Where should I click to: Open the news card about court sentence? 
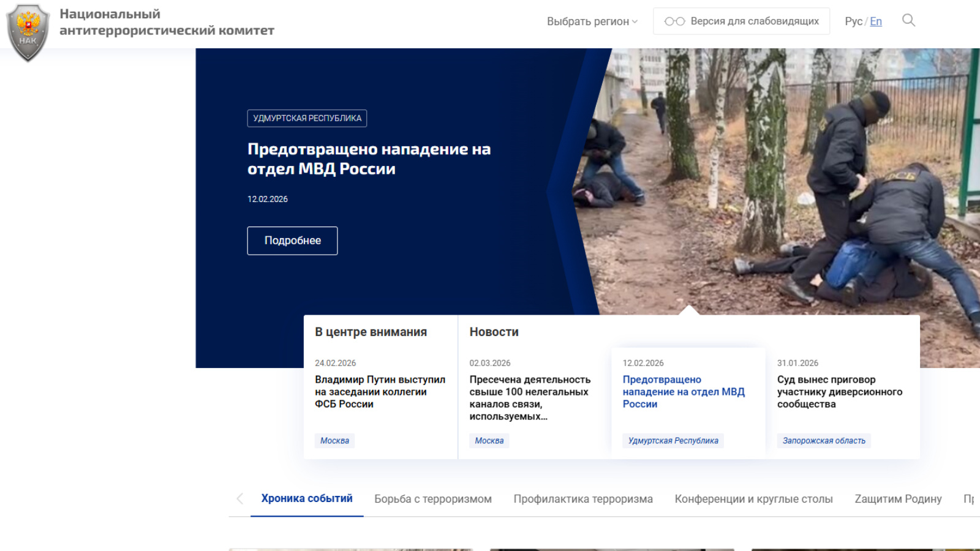click(x=839, y=392)
